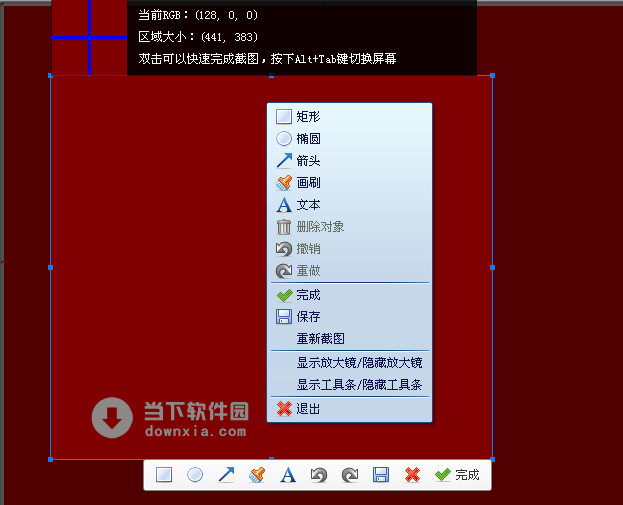Click the undo icon in the bottom toolbar
Image resolution: width=623 pixels, height=505 pixels.
tap(319, 475)
